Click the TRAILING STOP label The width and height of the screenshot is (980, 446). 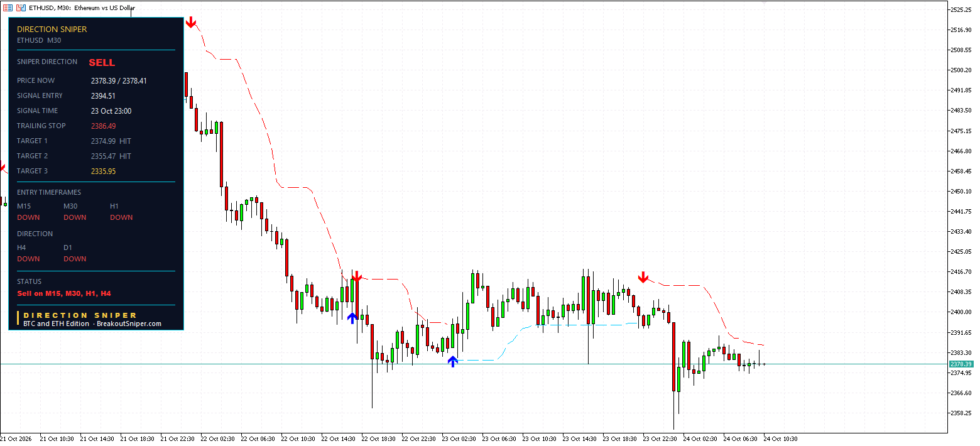[41, 126]
